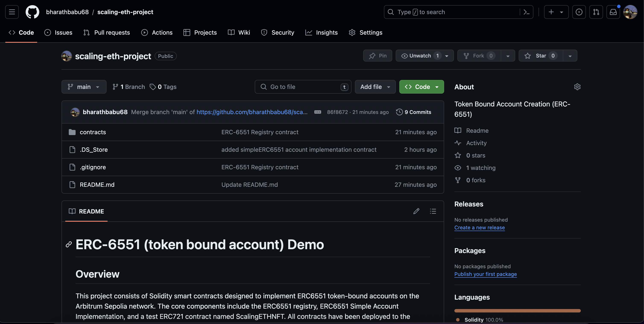
Task: Switch to the Issues tab
Action: click(58, 32)
